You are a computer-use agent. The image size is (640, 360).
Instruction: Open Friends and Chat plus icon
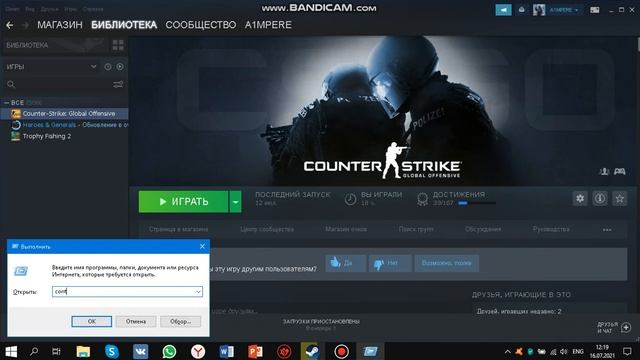click(x=626, y=327)
